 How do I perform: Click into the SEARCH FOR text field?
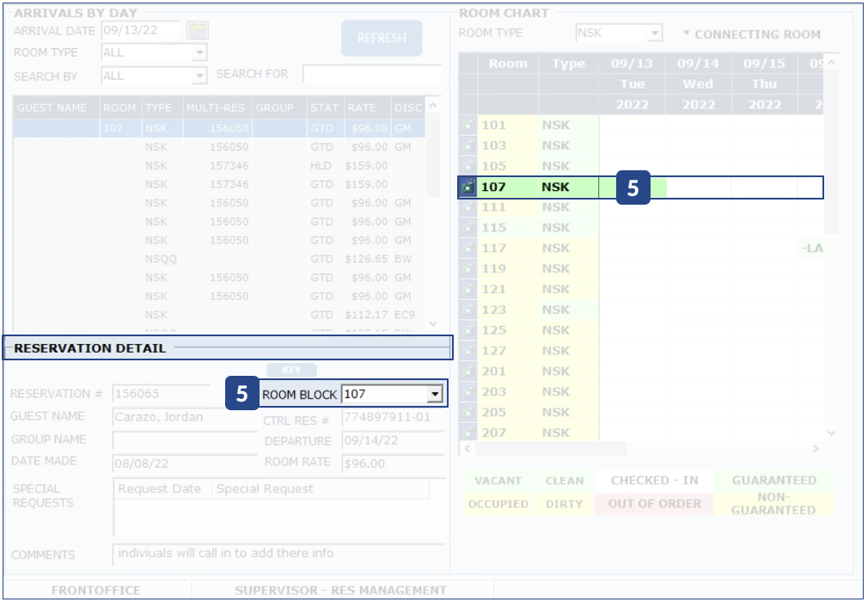[371, 75]
